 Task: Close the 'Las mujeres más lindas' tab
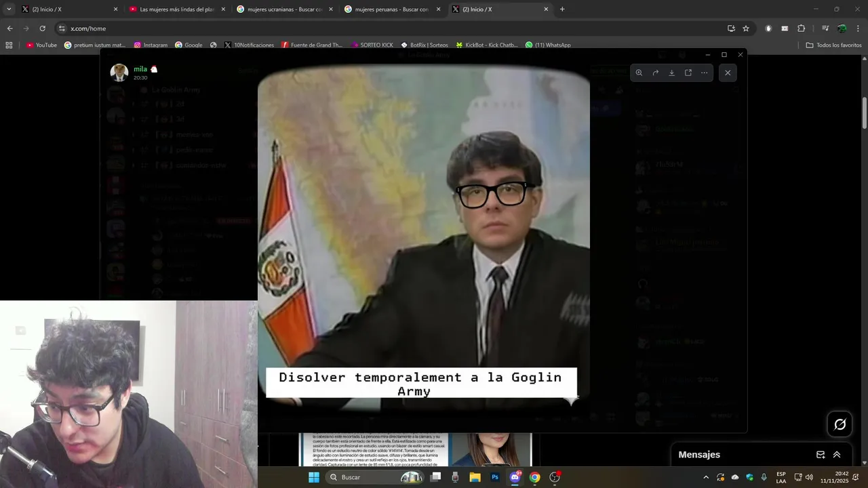223,9
